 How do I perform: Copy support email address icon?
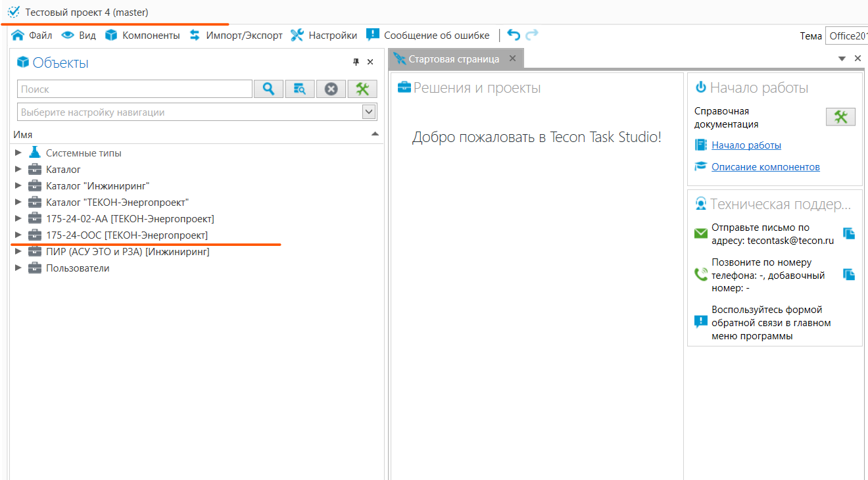point(849,234)
